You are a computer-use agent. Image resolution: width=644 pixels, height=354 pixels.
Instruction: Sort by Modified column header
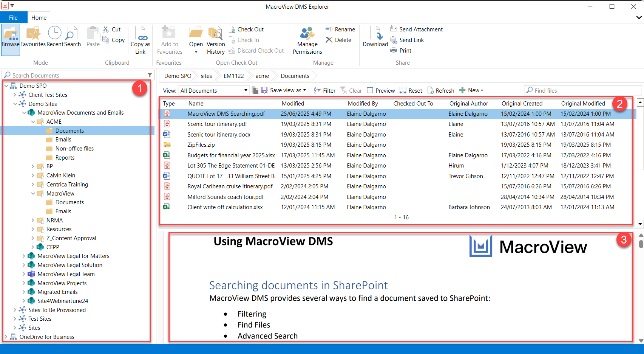pyautogui.click(x=293, y=103)
